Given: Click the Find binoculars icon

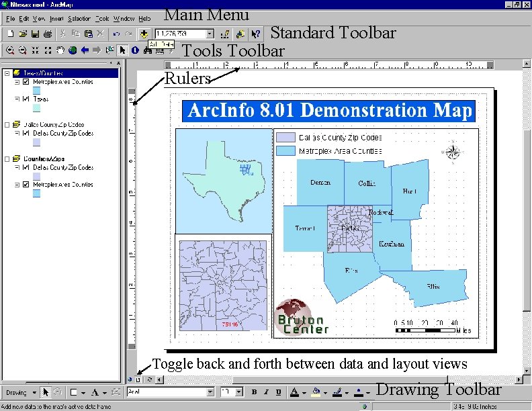Looking at the screenshot, I should point(148,50).
